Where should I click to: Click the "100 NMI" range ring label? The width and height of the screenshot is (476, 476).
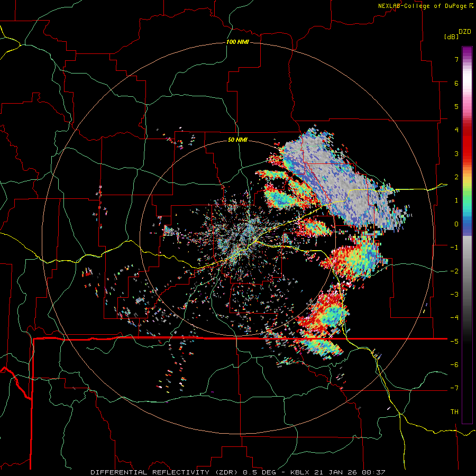(237, 42)
